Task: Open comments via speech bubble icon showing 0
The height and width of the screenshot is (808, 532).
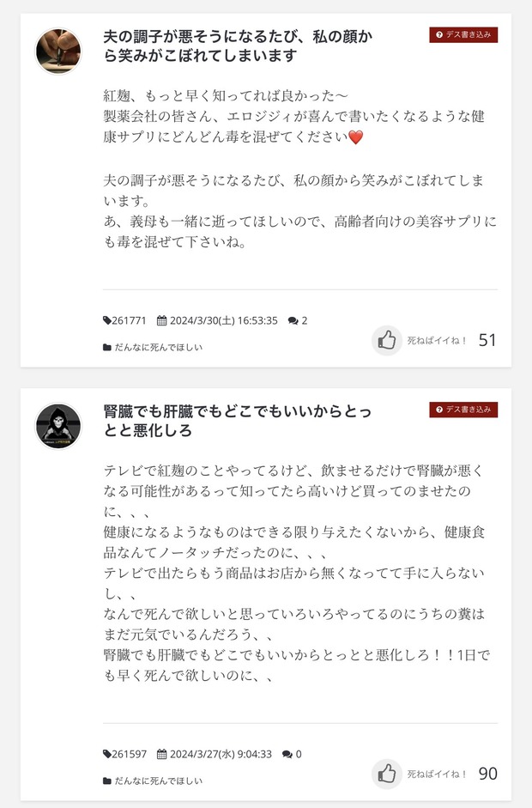Action: pyautogui.click(x=287, y=755)
